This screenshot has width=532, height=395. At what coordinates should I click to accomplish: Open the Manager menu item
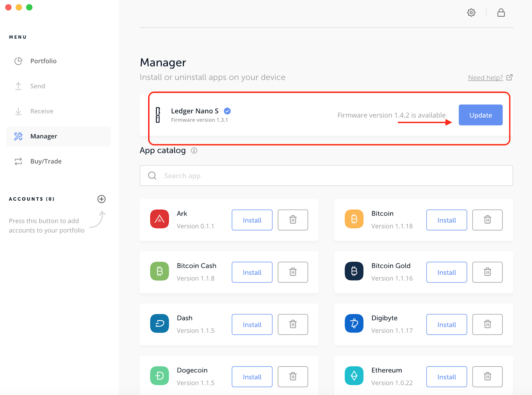pyautogui.click(x=59, y=136)
